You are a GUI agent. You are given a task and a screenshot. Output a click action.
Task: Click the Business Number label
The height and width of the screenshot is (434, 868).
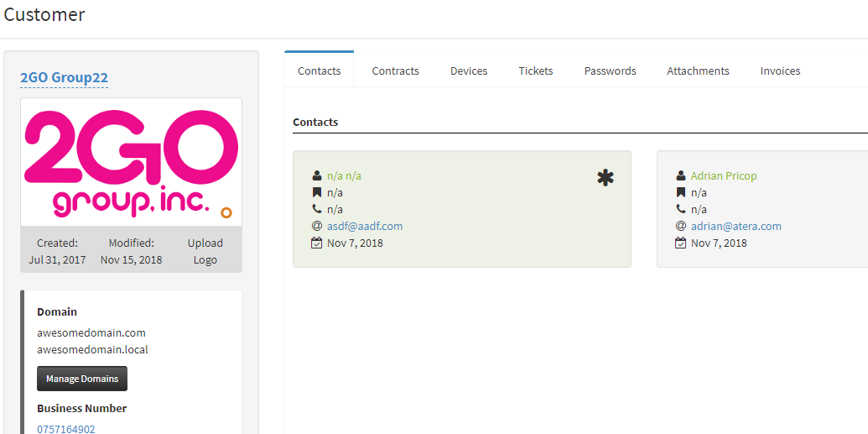coord(82,409)
